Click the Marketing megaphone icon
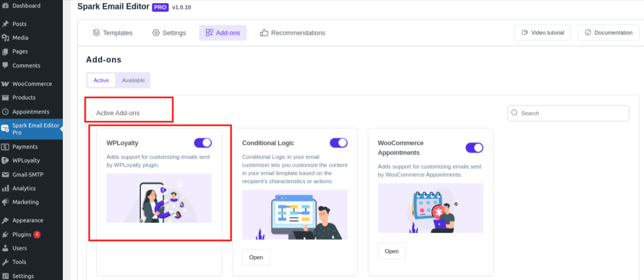The height and width of the screenshot is (280, 644). coord(5,202)
